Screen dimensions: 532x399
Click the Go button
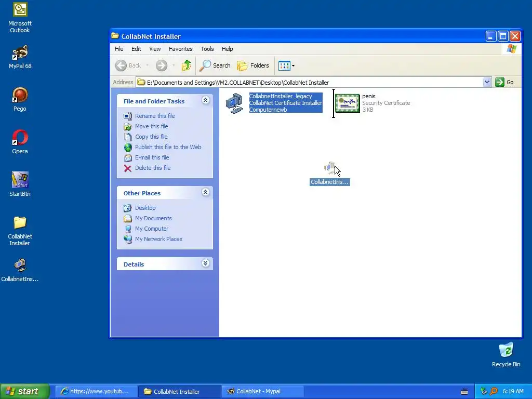coord(504,82)
